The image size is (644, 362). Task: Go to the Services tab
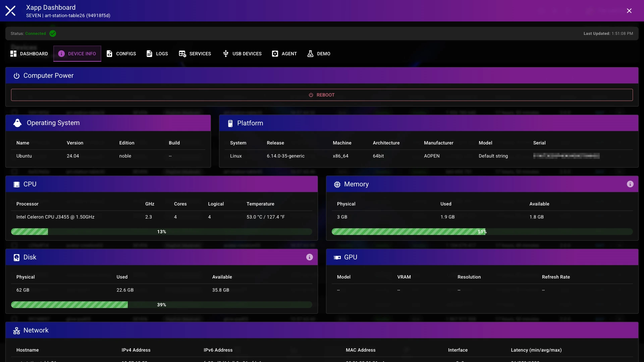pyautogui.click(x=195, y=54)
